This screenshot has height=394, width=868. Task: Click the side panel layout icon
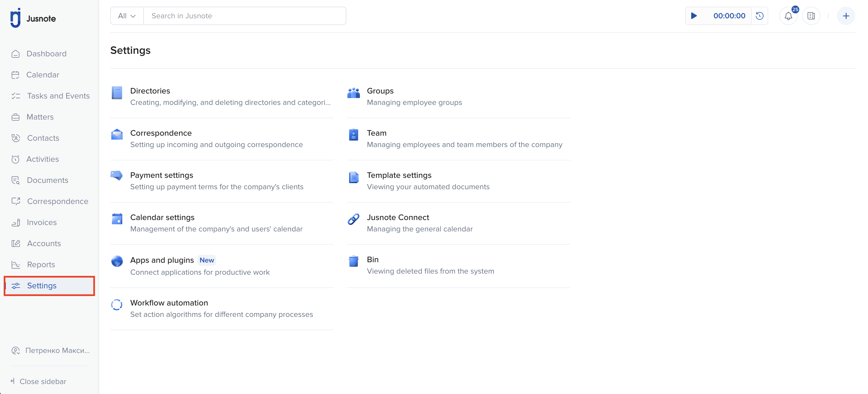click(811, 16)
